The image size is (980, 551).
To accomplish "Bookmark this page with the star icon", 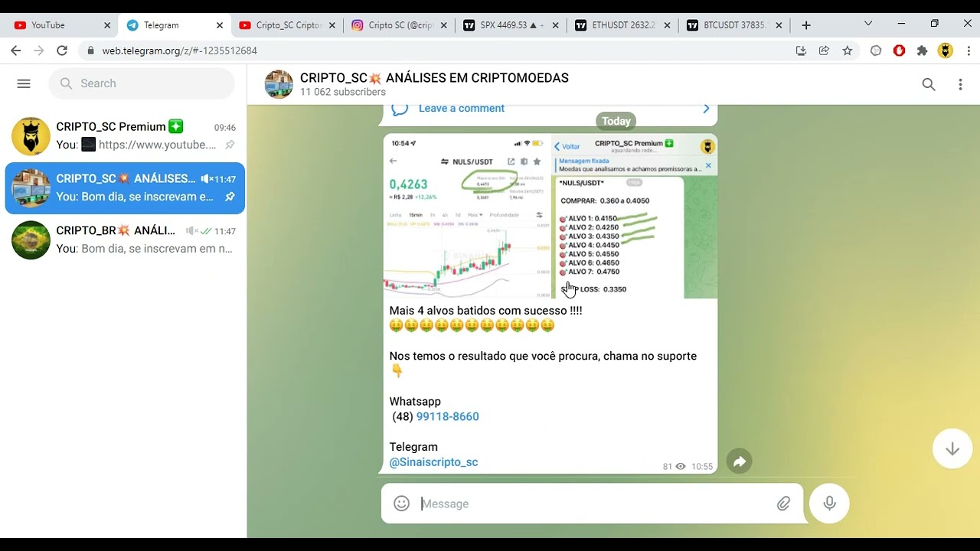I will coord(848,51).
